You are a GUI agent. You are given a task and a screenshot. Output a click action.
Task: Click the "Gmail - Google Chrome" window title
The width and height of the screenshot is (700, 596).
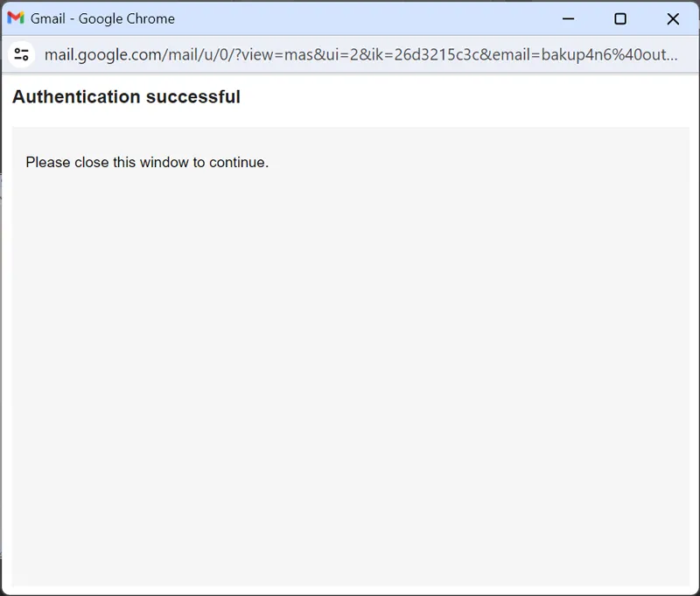click(102, 18)
